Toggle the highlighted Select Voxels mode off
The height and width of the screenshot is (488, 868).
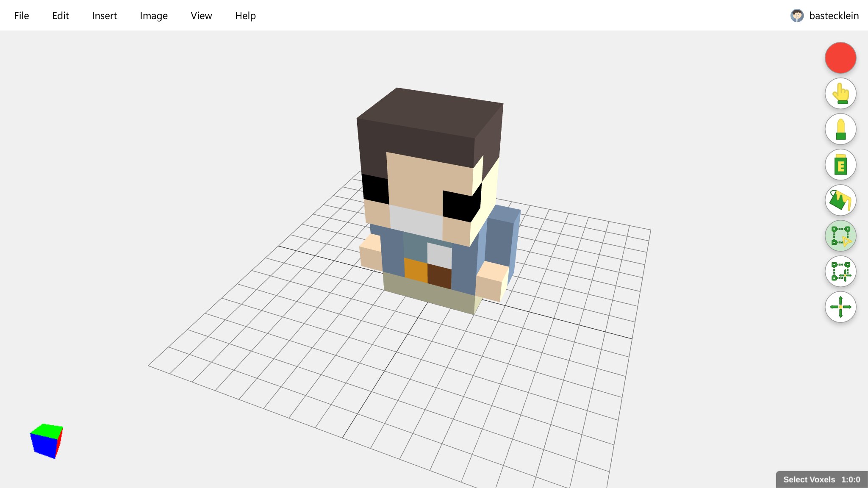click(841, 236)
